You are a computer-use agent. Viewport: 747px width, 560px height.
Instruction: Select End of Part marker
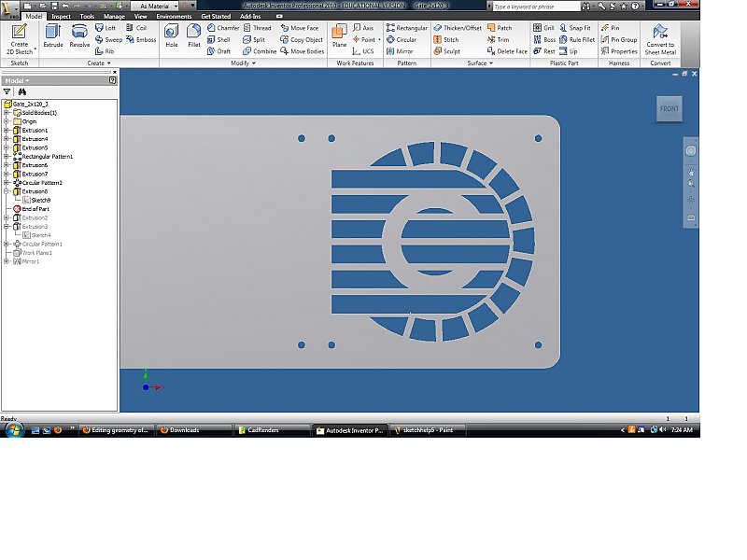pyautogui.click(x=32, y=208)
